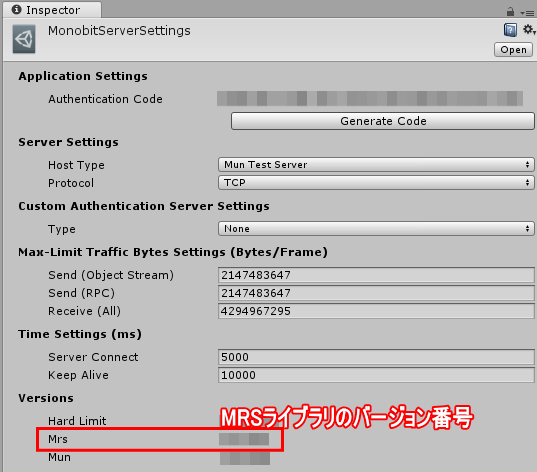
Task: Select the Unity asset icon for MonobitServerSettings
Action: 24,39
